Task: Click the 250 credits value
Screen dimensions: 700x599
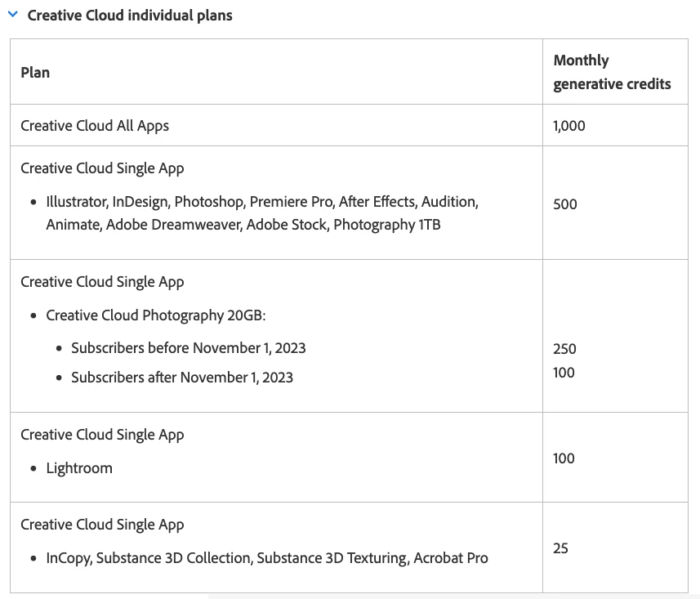Action: tap(564, 348)
